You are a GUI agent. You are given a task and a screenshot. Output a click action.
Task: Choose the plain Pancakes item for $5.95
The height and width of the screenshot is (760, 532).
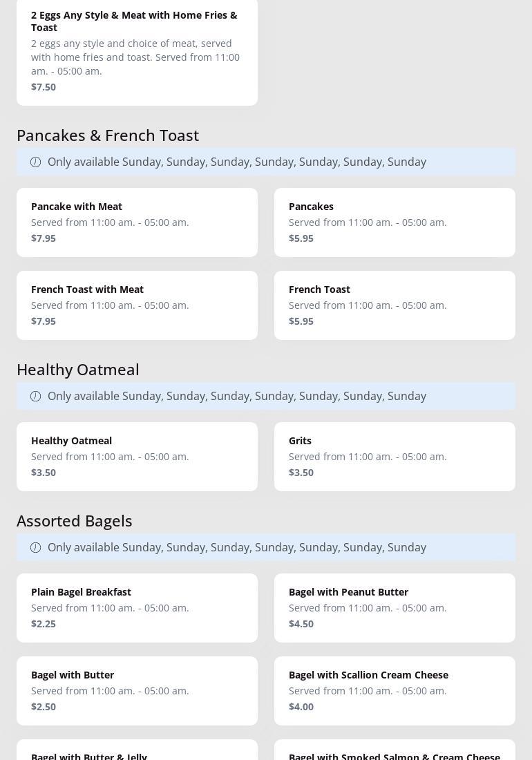coord(395,222)
